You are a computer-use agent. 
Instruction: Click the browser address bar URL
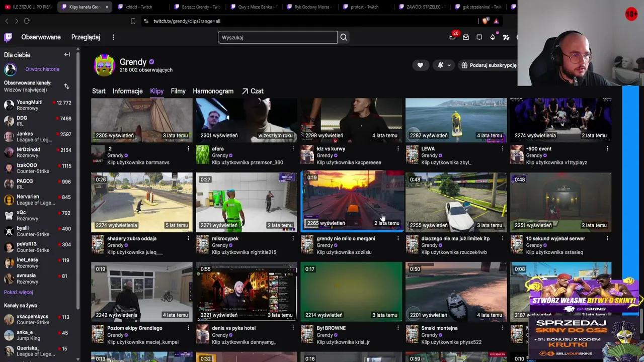click(187, 21)
